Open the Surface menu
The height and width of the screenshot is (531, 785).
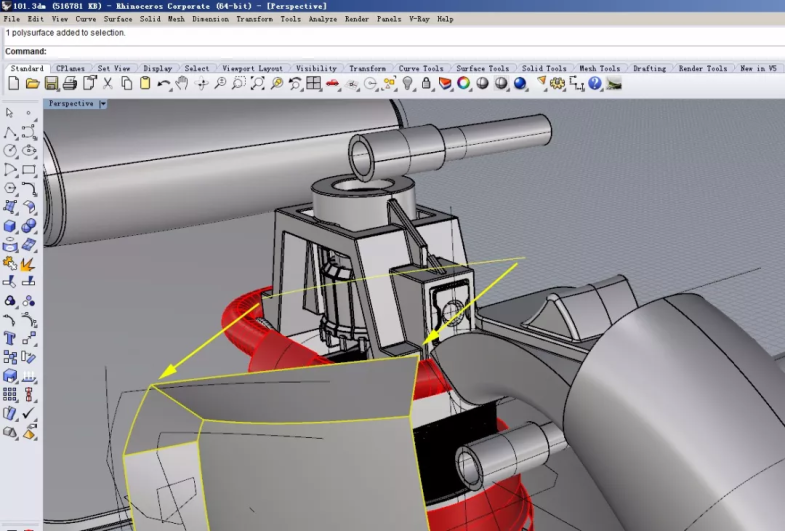[117, 19]
